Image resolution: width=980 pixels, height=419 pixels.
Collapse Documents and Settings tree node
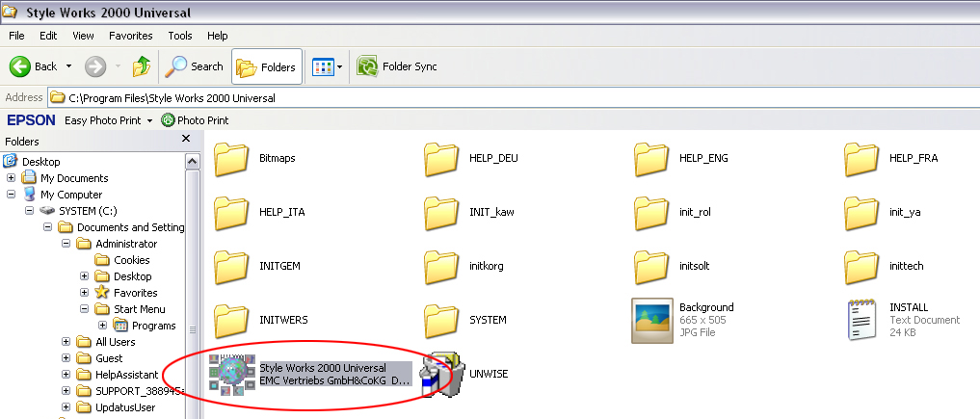(47, 226)
